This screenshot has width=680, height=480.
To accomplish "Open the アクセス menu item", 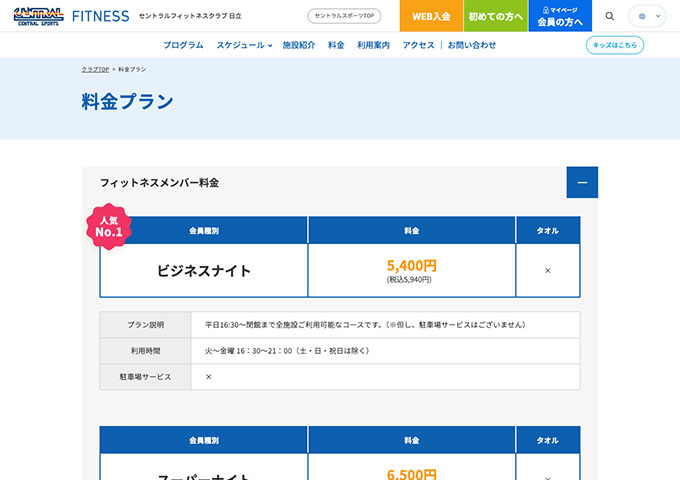I will click(x=418, y=45).
